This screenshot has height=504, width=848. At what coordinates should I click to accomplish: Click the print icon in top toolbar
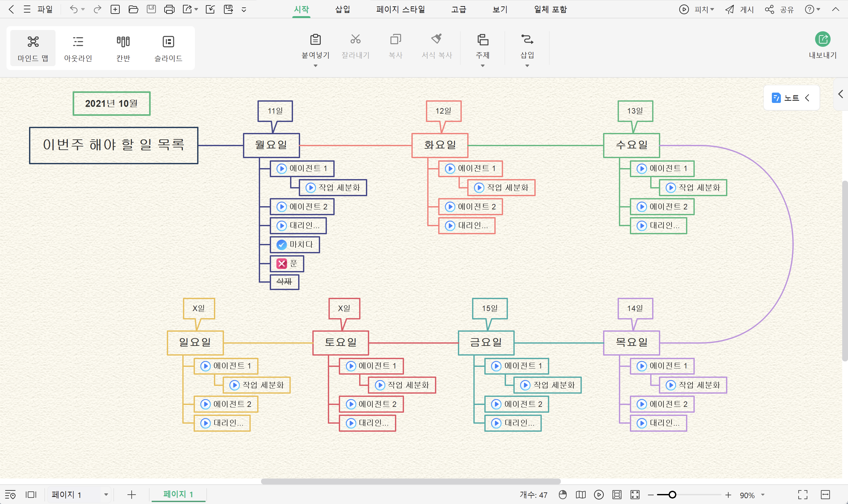[x=169, y=9]
